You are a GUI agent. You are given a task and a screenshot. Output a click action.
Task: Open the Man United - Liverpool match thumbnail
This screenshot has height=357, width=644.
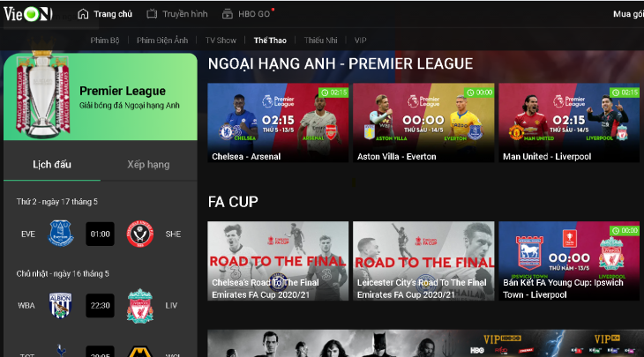(x=569, y=123)
